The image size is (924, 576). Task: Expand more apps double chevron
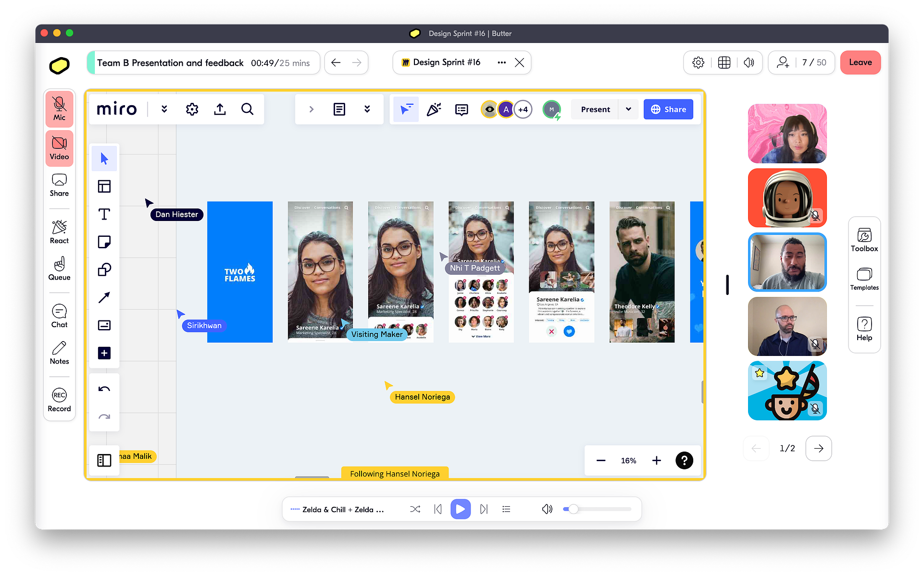coord(367,109)
